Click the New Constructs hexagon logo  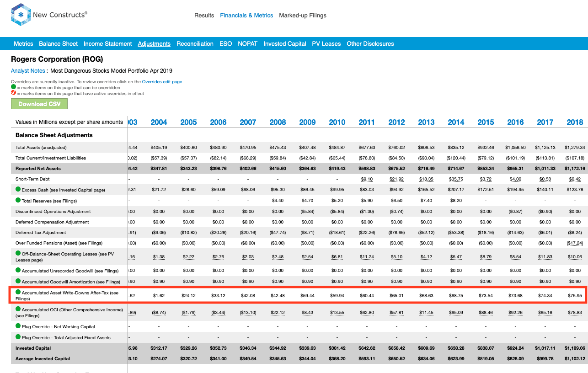click(x=21, y=15)
